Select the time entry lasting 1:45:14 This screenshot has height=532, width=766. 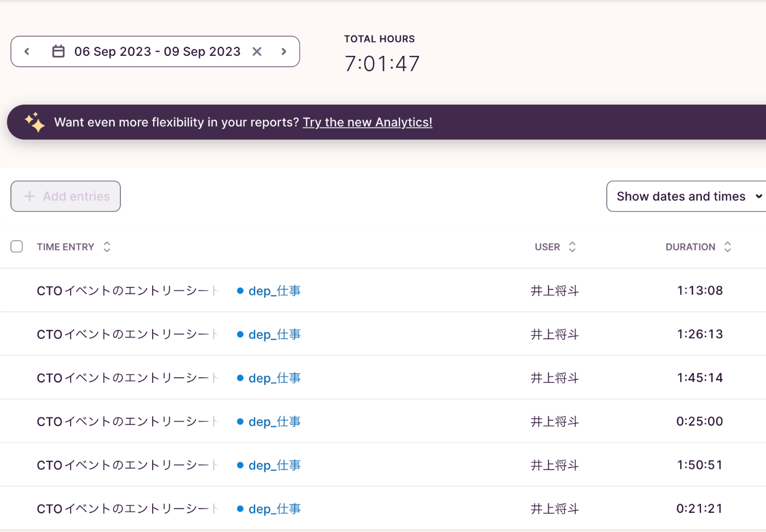[126, 378]
